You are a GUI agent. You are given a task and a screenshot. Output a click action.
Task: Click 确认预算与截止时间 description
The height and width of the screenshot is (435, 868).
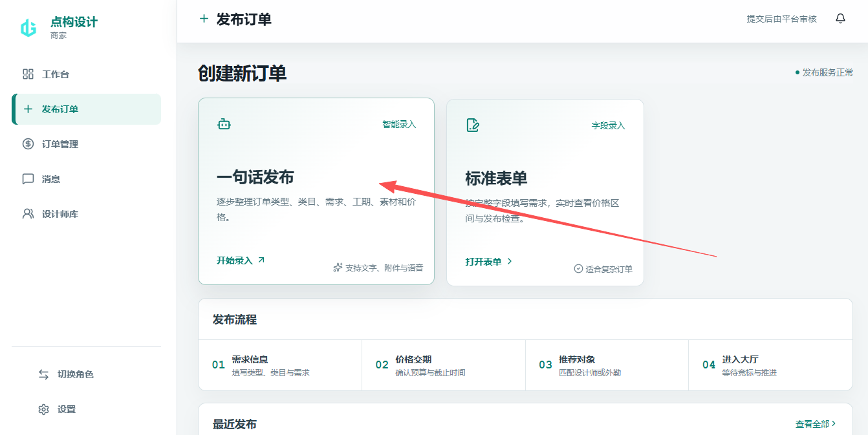pyautogui.click(x=430, y=373)
